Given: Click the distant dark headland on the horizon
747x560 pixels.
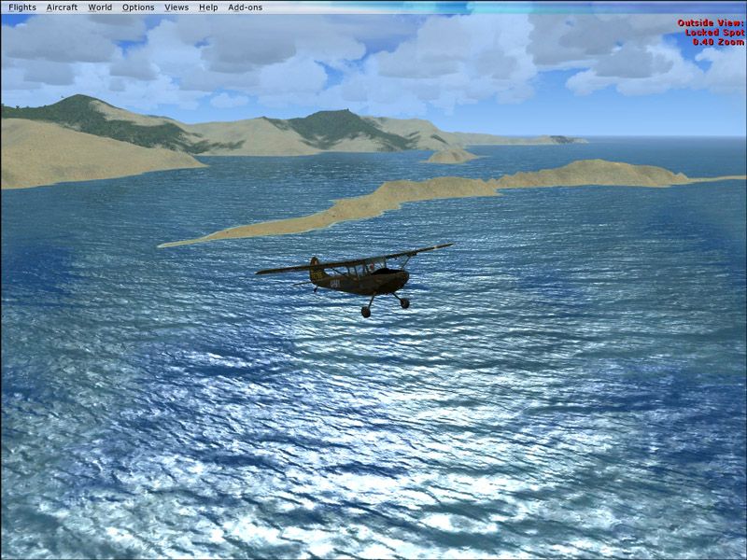Looking at the screenshot, I should pos(564,139).
